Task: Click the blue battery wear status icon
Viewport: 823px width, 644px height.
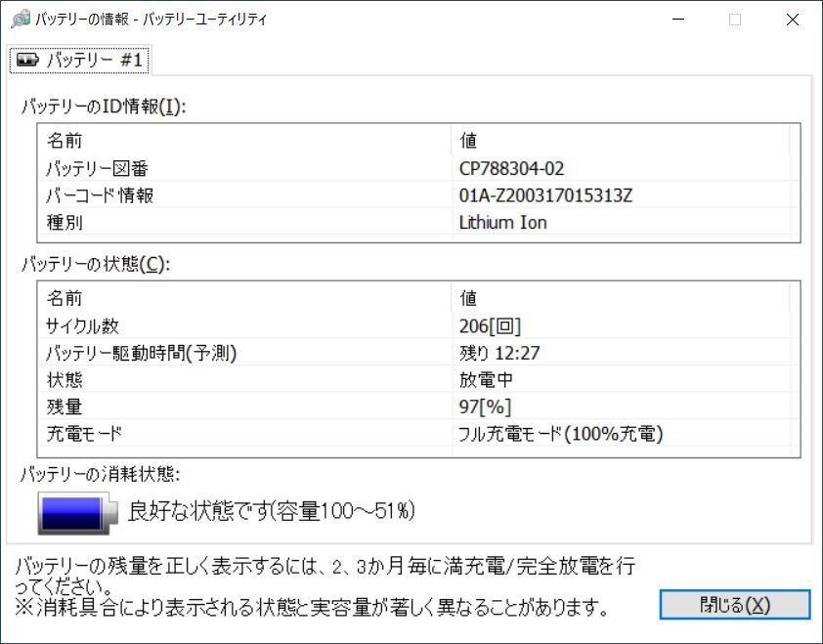Action: click(x=77, y=513)
